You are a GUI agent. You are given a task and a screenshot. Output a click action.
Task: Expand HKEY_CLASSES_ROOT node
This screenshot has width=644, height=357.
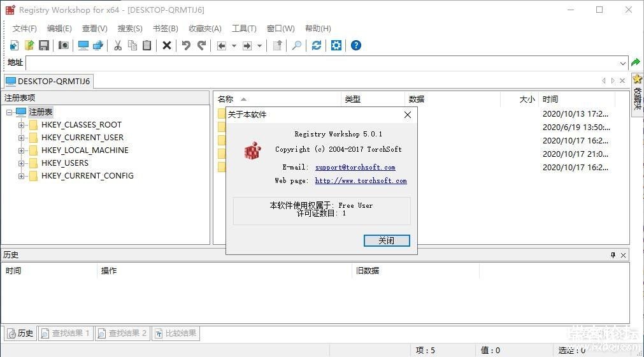(22, 125)
